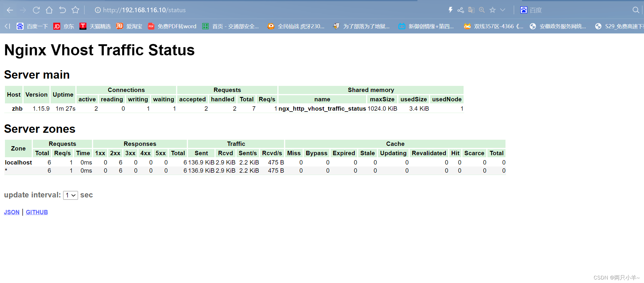Click the host name zhb cell
Viewport: 644px width, 283px height.
click(17, 109)
